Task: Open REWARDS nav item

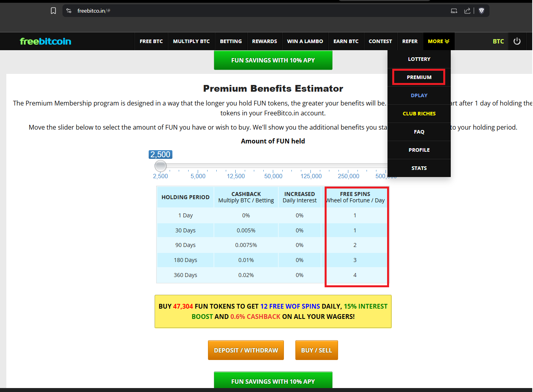Action: (x=265, y=41)
